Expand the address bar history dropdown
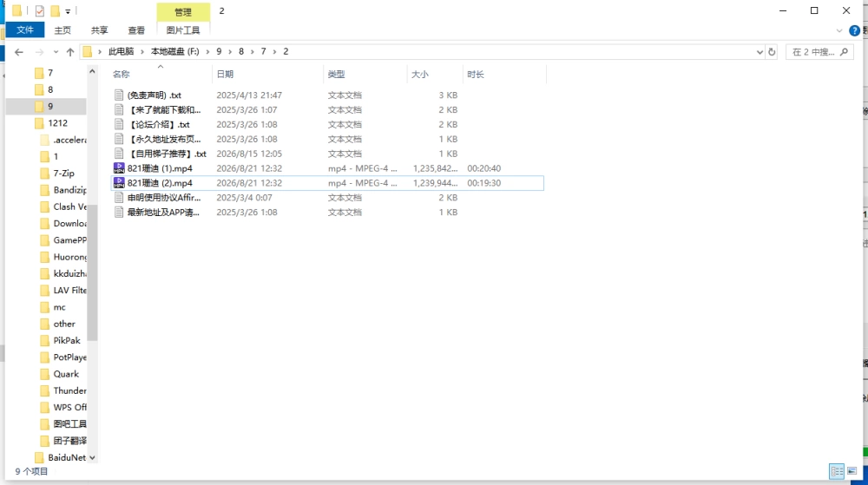This screenshot has height=485, width=868. coord(759,52)
